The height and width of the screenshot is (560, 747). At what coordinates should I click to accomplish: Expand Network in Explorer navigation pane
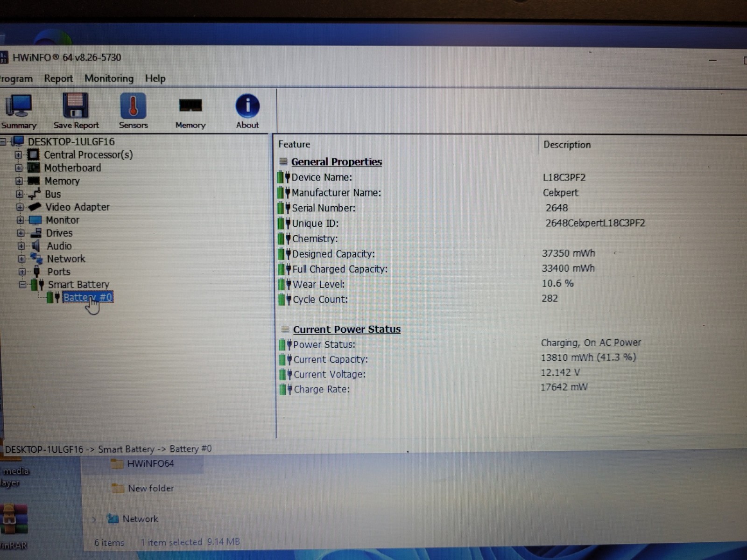point(94,519)
